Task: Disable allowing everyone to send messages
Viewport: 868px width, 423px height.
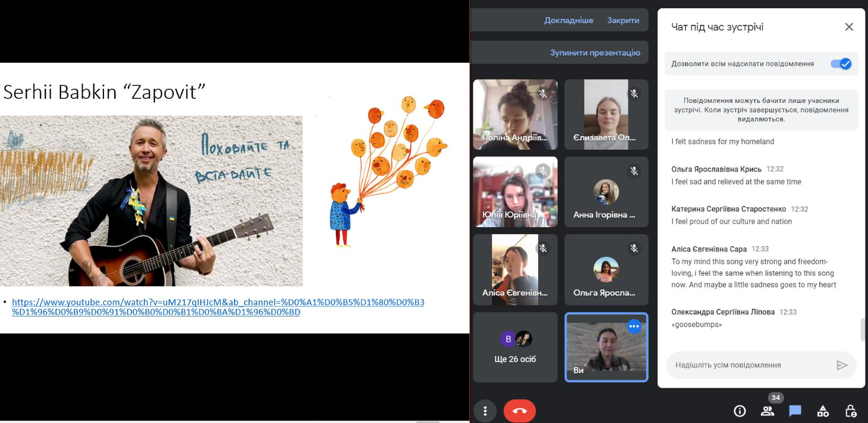Action: (x=840, y=64)
